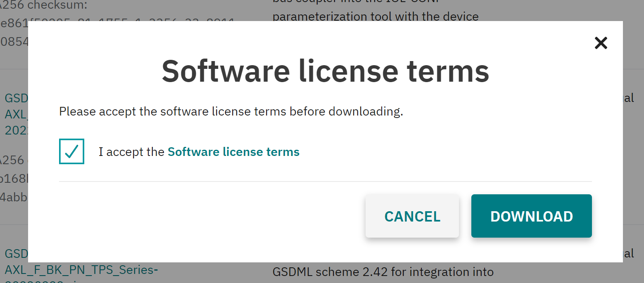This screenshot has height=283, width=644.
Task: Close the Software license terms dialog
Action: point(601,43)
